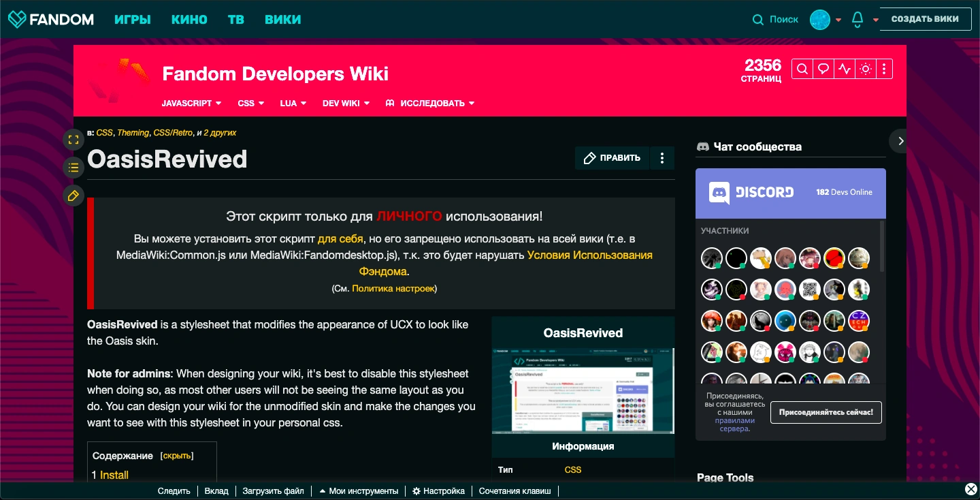The width and height of the screenshot is (980, 500).
Task: Select the CZECH member avatar
Action: click(859, 321)
